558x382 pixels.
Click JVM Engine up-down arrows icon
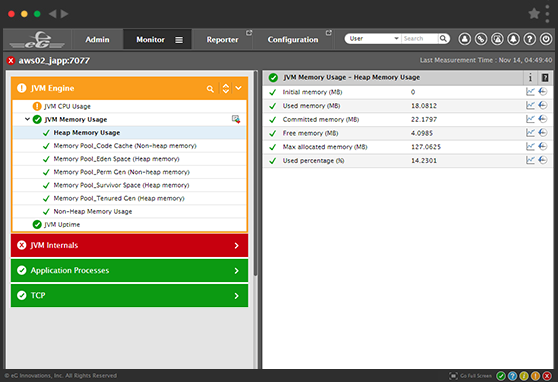click(x=226, y=88)
